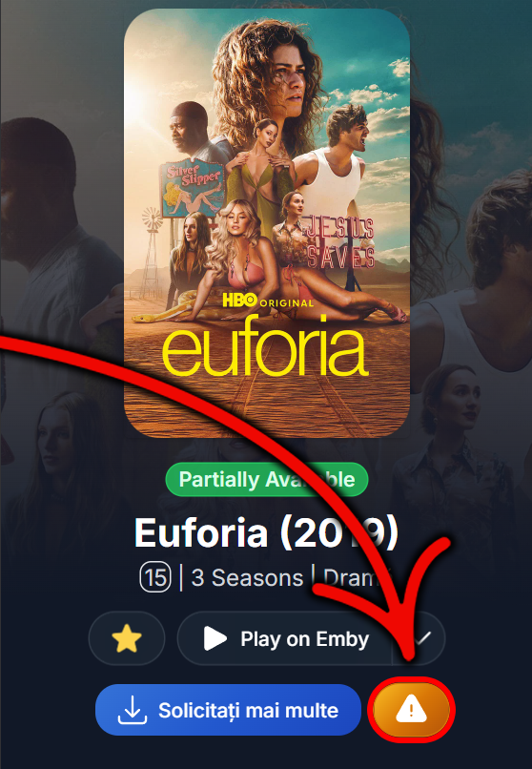Click the yellow star watchlist button
This screenshot has width=532, height=769.
coord(127,638)
